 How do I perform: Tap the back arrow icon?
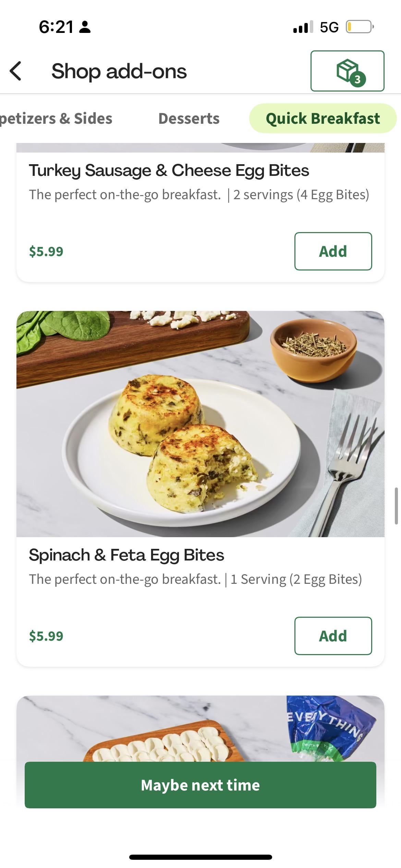16,71
